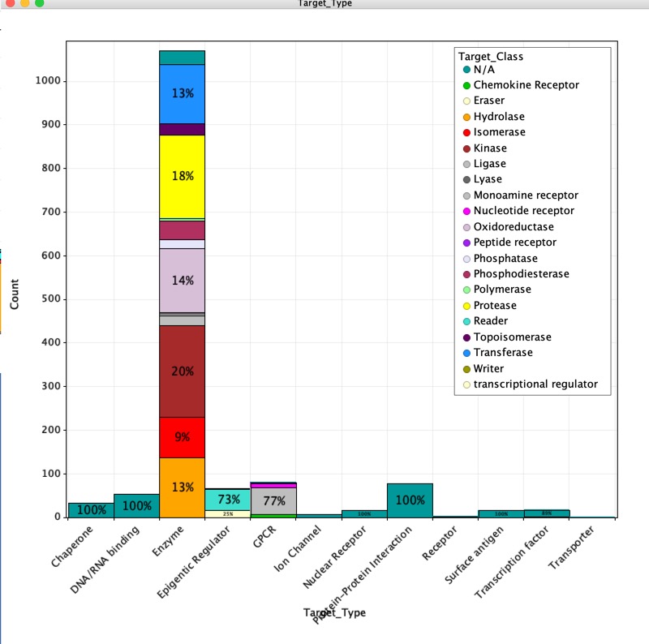Select the magenta segment in GPCR bar

point(273,486)
